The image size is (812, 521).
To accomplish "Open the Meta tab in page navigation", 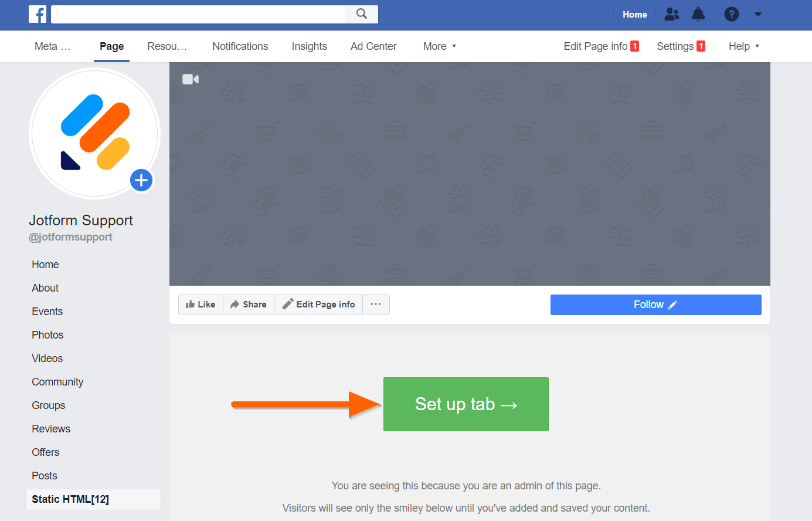I will point(52,46).
